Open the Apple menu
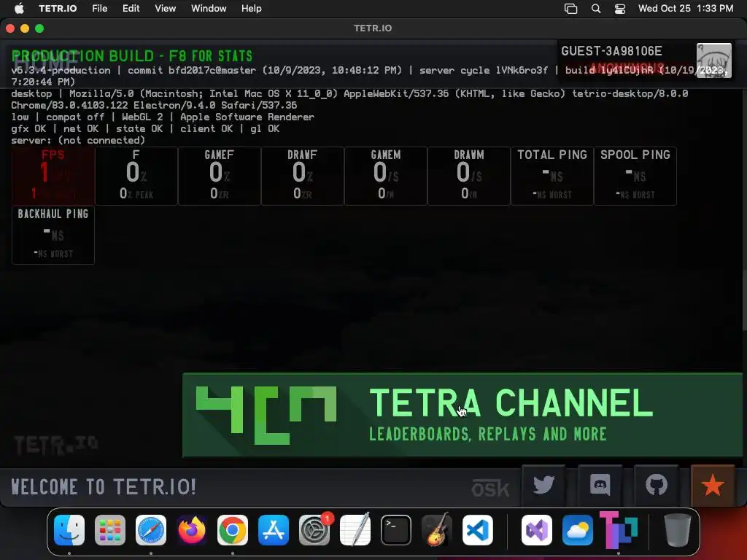747x560 pixels. [19, 8]
